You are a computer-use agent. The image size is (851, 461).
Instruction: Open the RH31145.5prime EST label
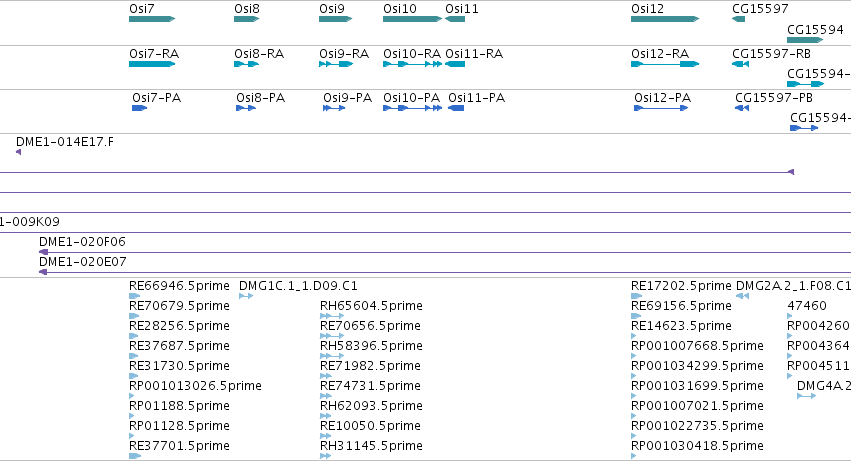[371, 446]
